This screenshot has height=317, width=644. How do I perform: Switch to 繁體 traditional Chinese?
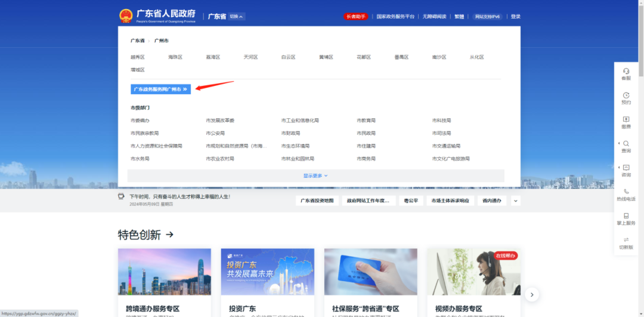(x=459, y=17)
